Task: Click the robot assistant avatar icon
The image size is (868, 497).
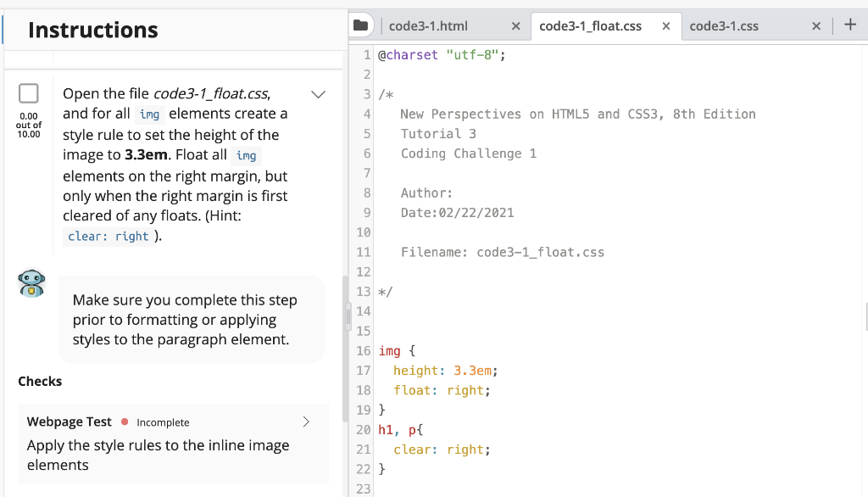Action: (x=31, y=283)
